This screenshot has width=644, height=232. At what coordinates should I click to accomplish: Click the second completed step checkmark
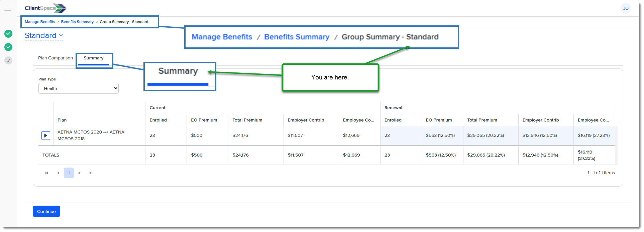point(8,47)
